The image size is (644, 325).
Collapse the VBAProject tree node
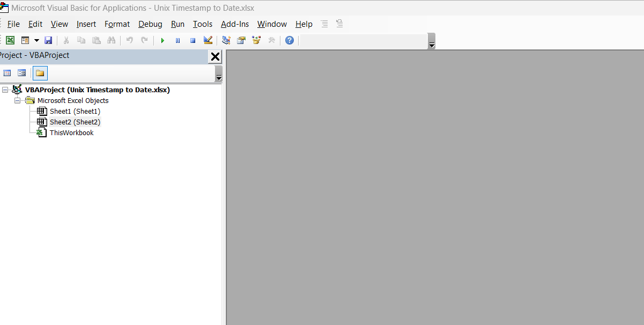pyautogui.click(x=5, y=90)
